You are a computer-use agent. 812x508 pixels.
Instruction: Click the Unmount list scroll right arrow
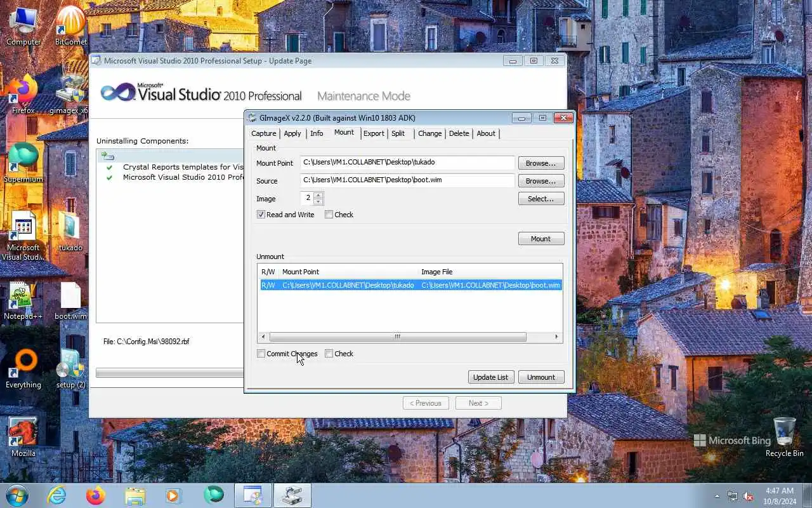click(556, 337)
